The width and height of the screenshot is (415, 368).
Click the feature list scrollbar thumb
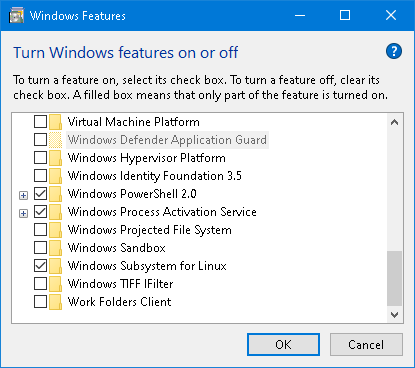pos(394,279)
